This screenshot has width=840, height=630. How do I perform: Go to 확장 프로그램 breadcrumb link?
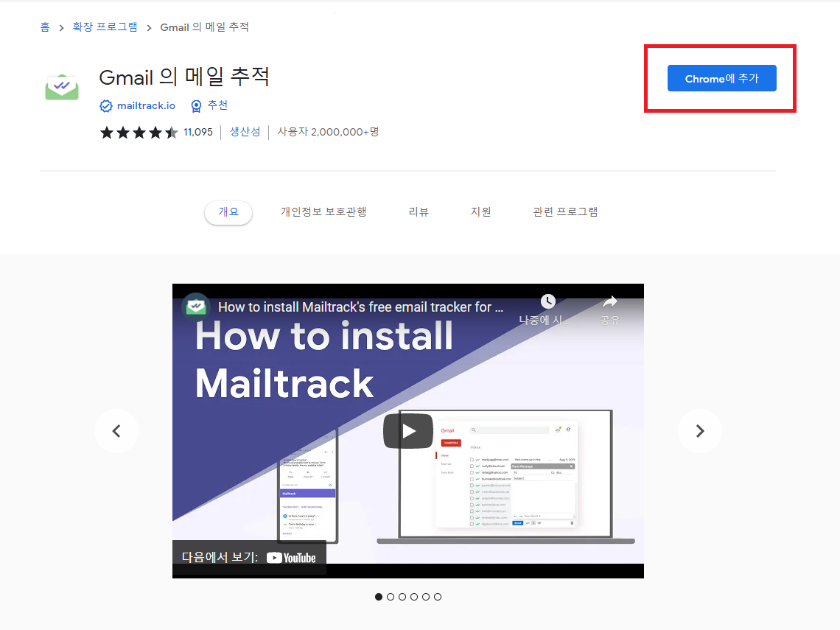tap(105, 27)
